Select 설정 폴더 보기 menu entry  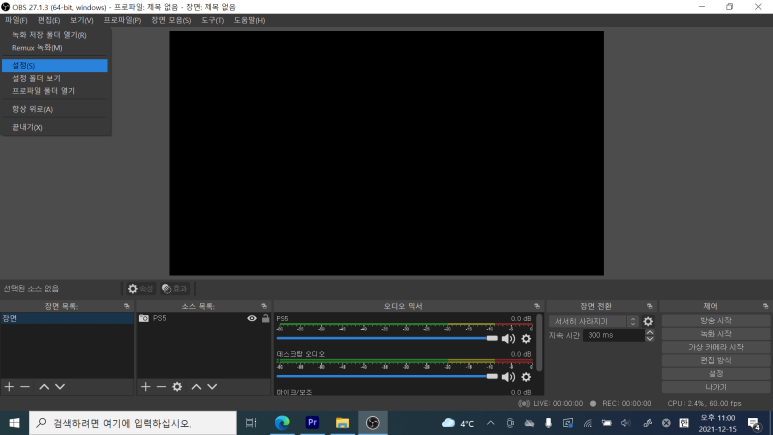tap(55, 78)
